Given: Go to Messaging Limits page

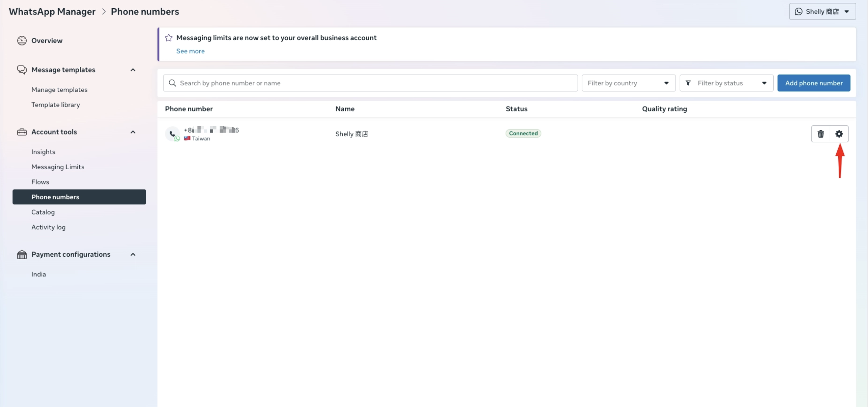Looking at the screenshot, I should (58, 167).
